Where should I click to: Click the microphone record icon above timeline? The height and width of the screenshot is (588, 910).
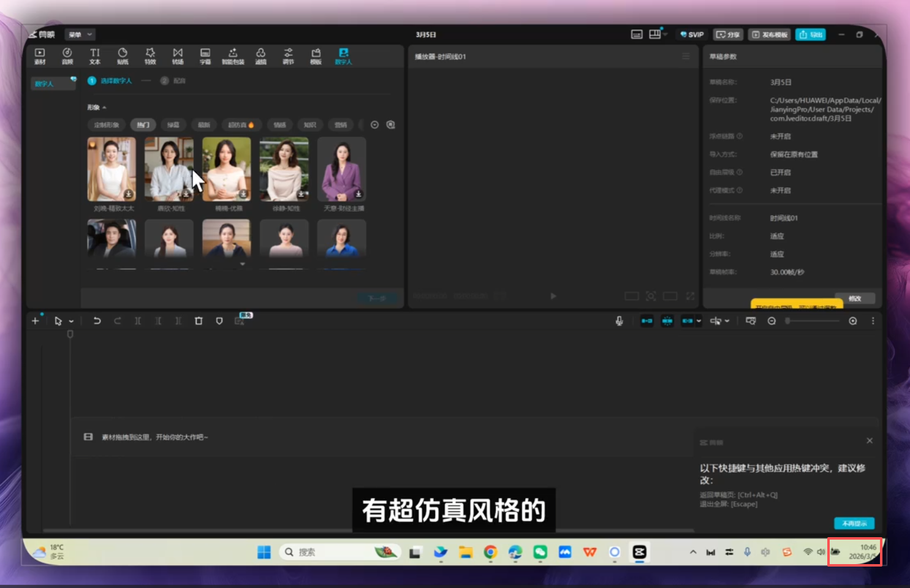coord(619,321)
